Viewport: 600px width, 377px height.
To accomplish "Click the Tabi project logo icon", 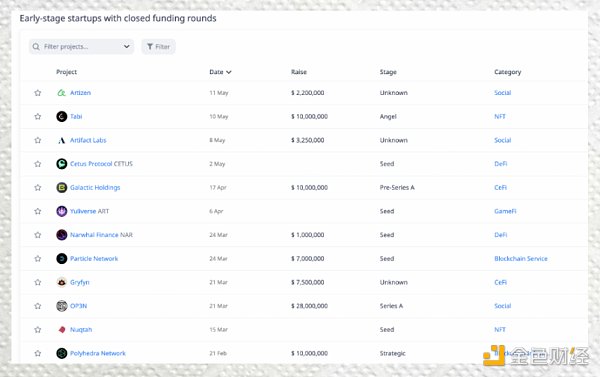I will (62, 116).
